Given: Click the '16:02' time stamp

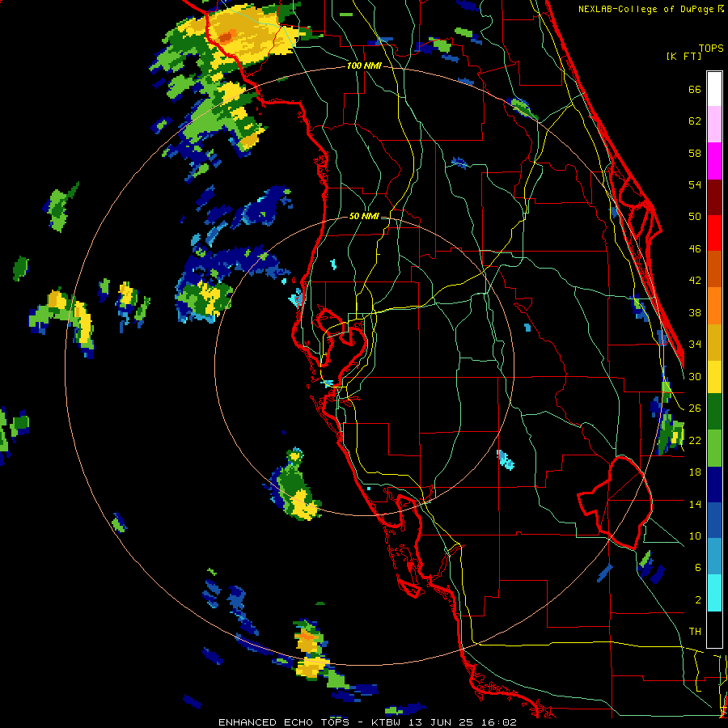Looking at the screenshot, I should point(499,722).
